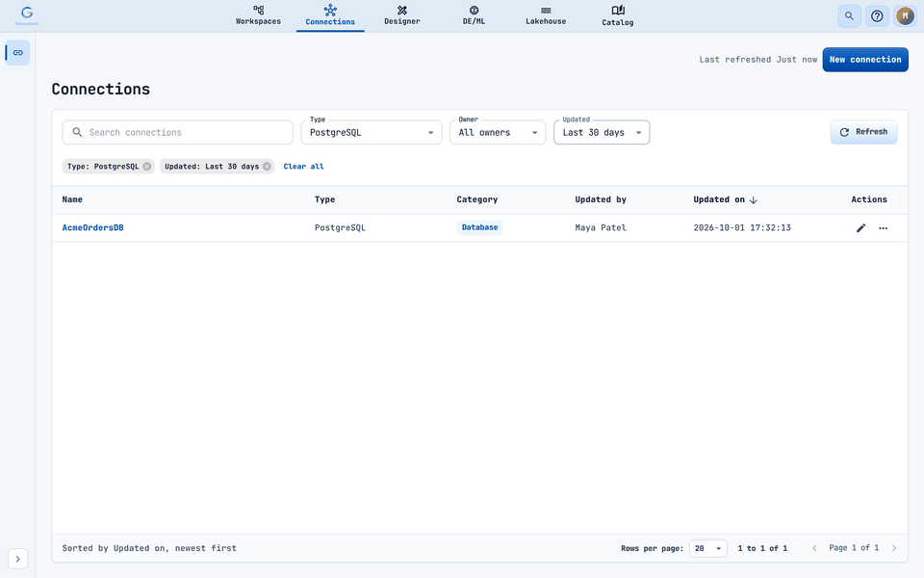This screenshot has height=578, width=924.
Task: Change rows per page dropdown
Action: point(708,548)
